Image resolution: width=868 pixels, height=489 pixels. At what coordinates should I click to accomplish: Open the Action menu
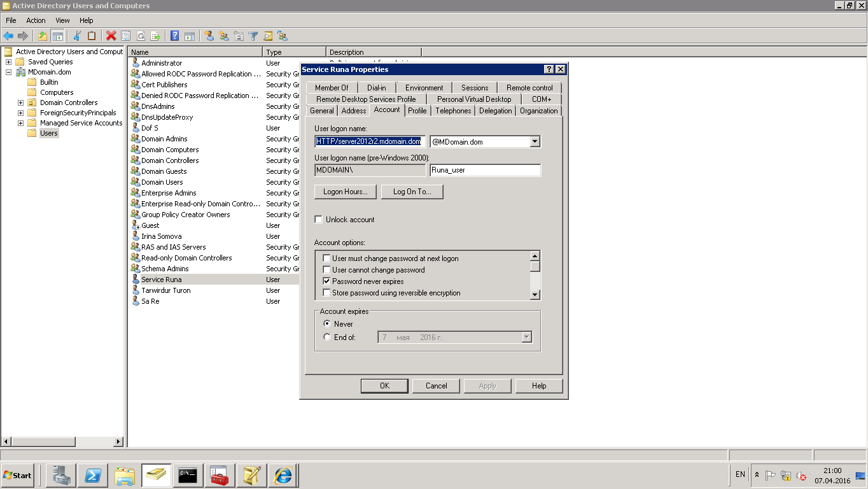36,20
